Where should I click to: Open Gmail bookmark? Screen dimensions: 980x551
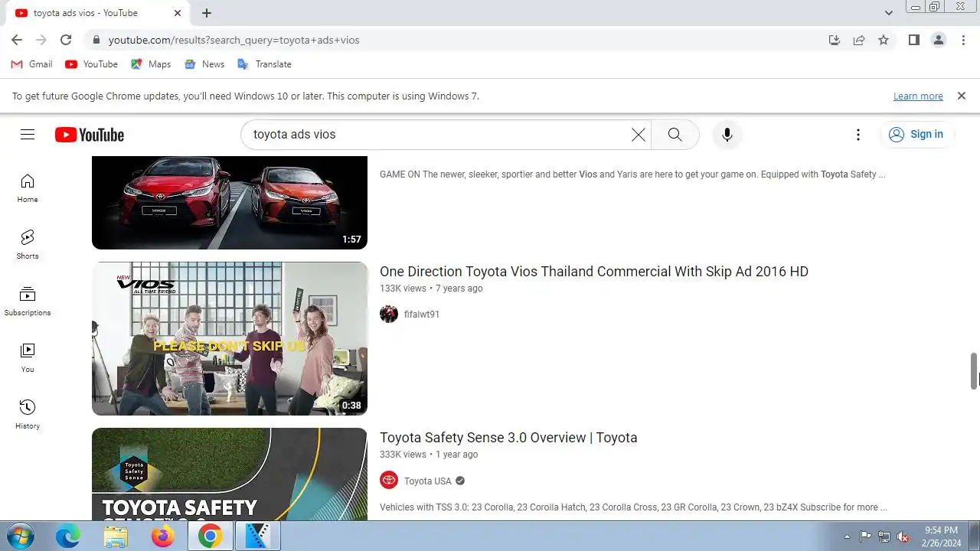click(31, 64)
